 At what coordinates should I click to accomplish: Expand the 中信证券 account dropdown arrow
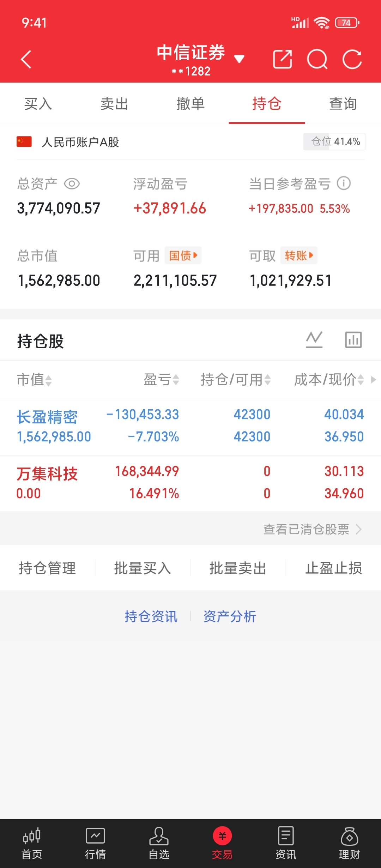239,59
